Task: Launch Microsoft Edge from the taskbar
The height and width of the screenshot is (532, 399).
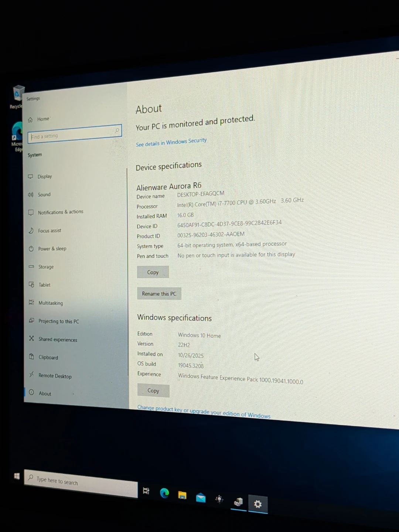Action: (164, 493)
